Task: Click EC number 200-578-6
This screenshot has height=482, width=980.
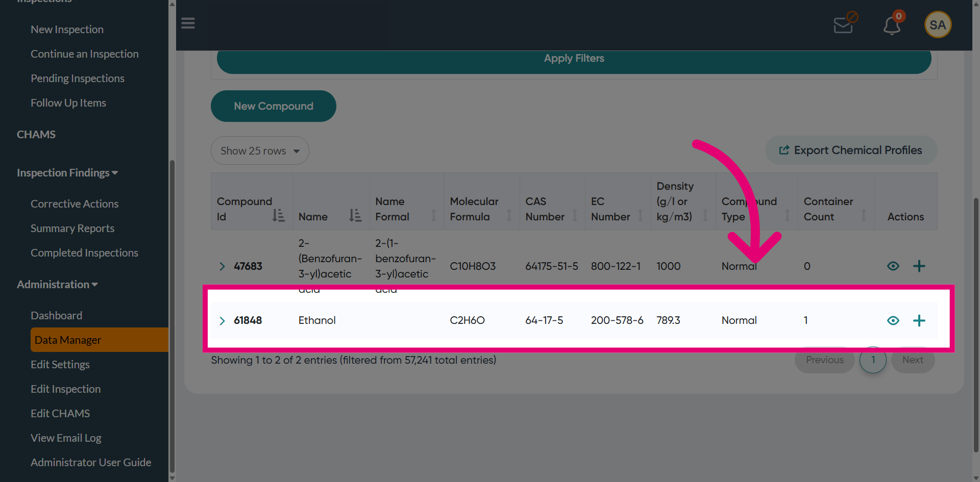Action: click(617, 320)
